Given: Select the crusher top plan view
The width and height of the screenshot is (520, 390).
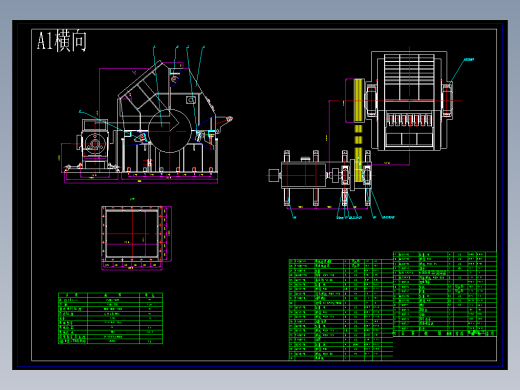Looking at the screenshot, I should pyautogui.click(x=409, y=100).
